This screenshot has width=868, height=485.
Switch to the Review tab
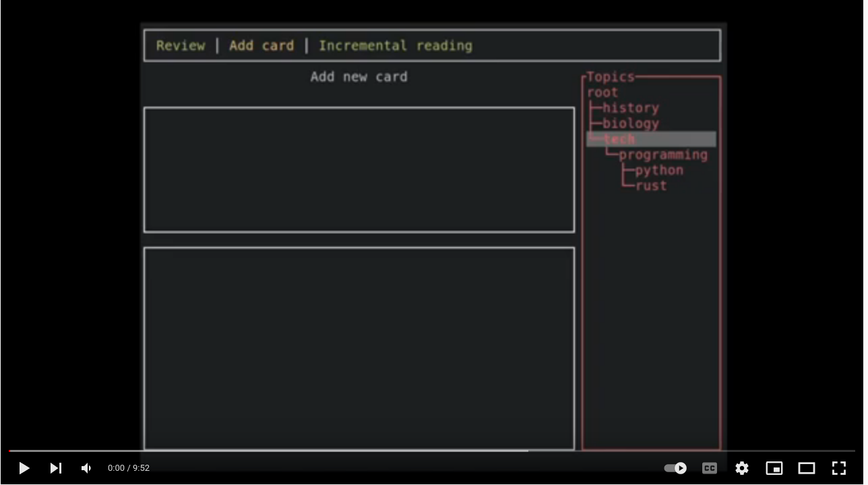[x=181, y=45]
